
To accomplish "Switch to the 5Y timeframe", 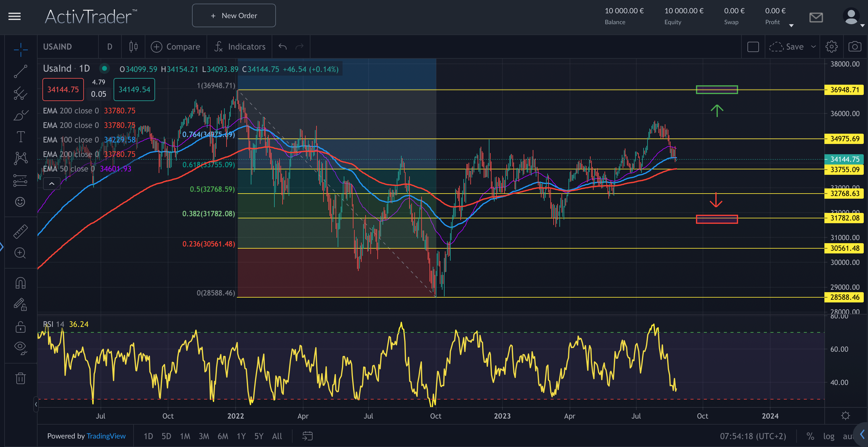I will tap(259, 436).
